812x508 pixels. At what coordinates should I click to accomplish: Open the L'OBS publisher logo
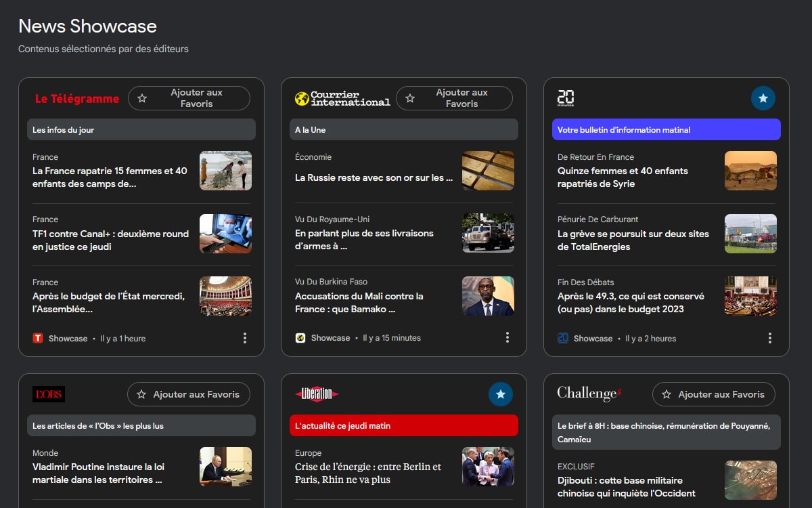[50, 394]
